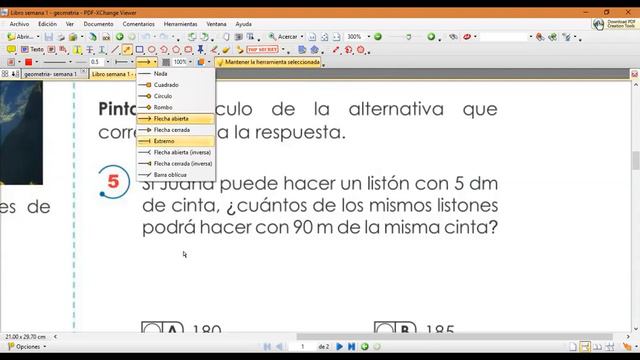Click the red perimeter measurement tool

click(348, 50)
